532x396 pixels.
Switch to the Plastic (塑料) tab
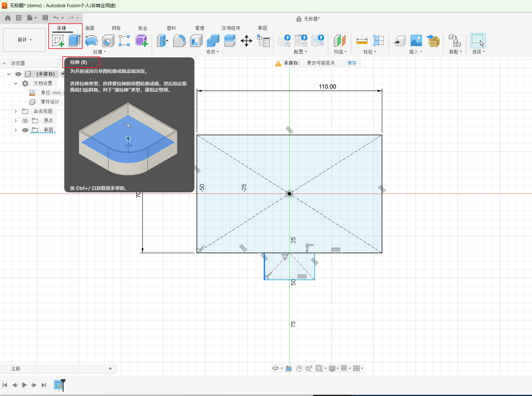click(171, 28)
